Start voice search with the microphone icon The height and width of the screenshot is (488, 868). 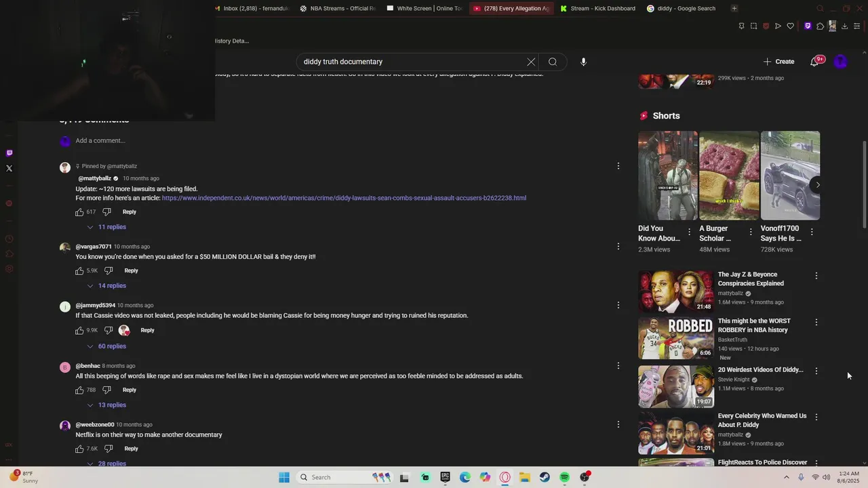[x=583, y=62]
